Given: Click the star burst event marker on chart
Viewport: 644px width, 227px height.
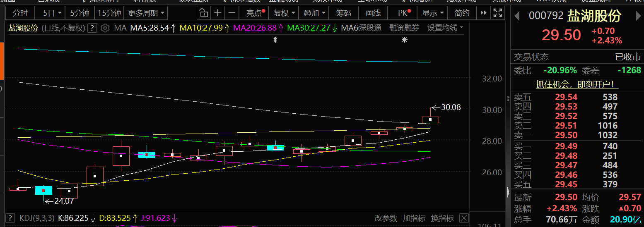Looking at the screenshot, I should coord(405,40).
